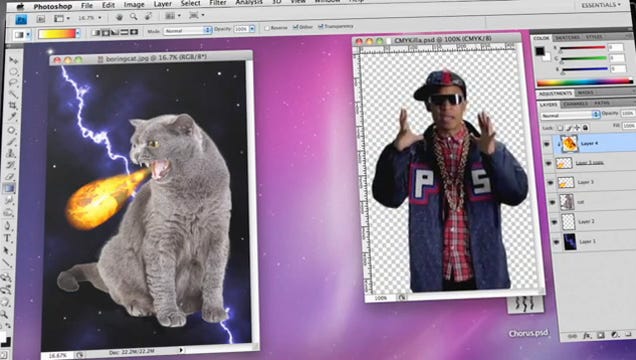Click the Hand tool in the application bar
Viewport: 636px width, 360px height.
(119, 17)
